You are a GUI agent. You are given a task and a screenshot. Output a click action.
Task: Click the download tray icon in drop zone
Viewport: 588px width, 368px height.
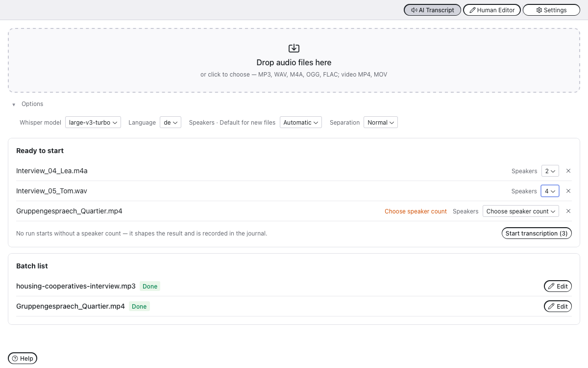(294, 48)
